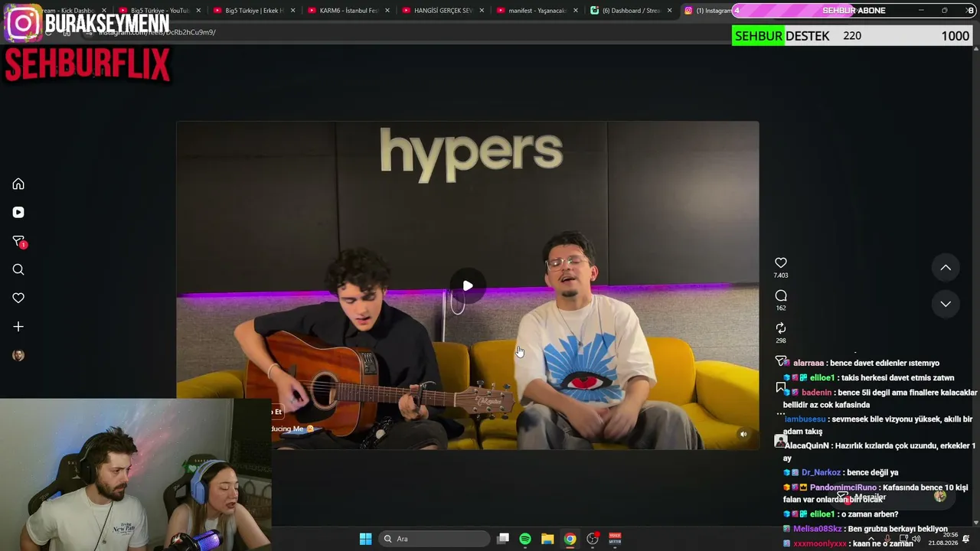Open Search in the Instagram sidebar
Image resolution: width=980 pixels, height=551 pixels.
(18, 269)
